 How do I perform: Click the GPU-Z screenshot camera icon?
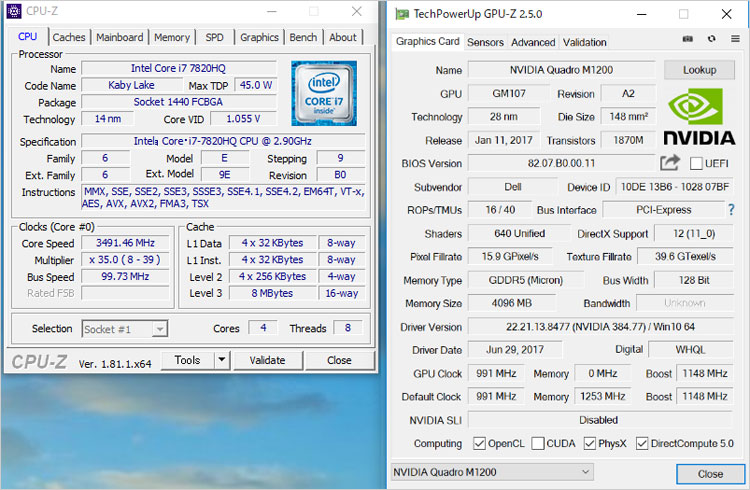pyautogui.click(x=687, y=39)
